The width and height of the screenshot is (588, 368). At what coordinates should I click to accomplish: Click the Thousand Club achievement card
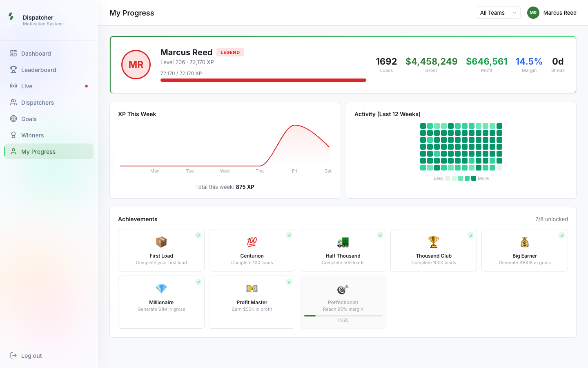(434, 250)
